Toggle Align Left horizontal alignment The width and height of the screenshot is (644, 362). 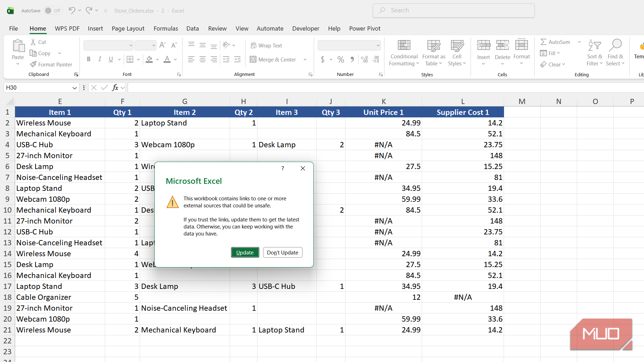pyautogui.click(x=191, y=59)
